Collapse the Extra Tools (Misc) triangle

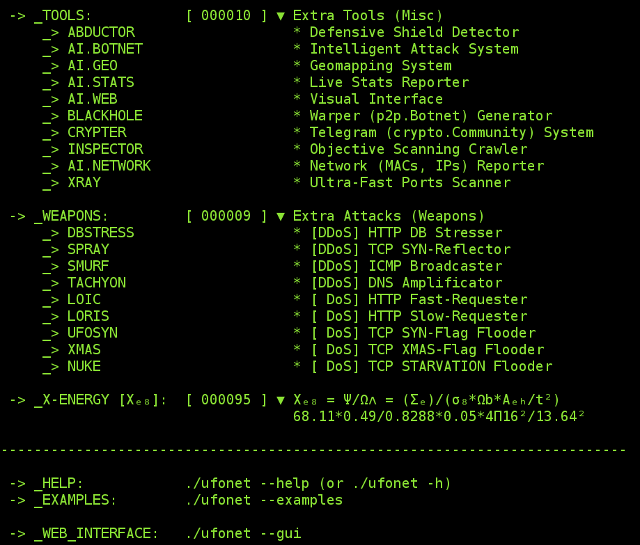tap(280, 16)
